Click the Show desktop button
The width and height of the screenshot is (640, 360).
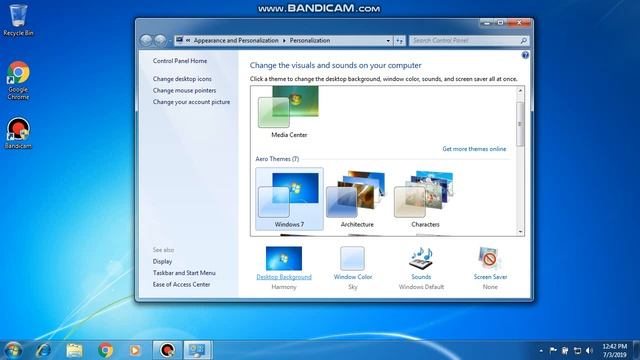pos(636,350)
